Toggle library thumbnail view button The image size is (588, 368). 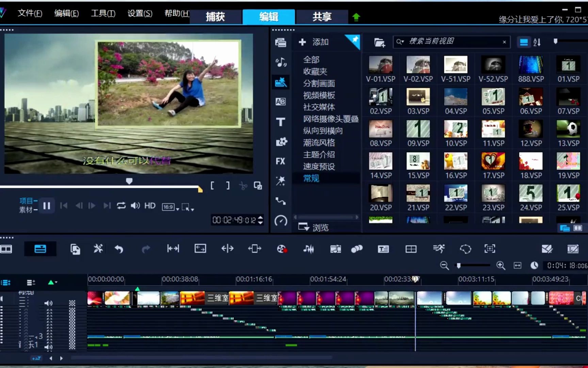point(524,42)
